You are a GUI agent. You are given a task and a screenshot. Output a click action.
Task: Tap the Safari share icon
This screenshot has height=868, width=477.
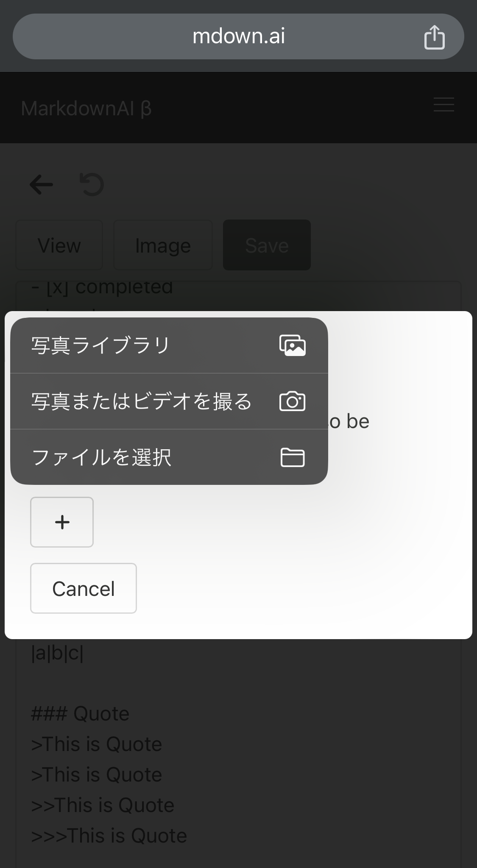[434, 37]
